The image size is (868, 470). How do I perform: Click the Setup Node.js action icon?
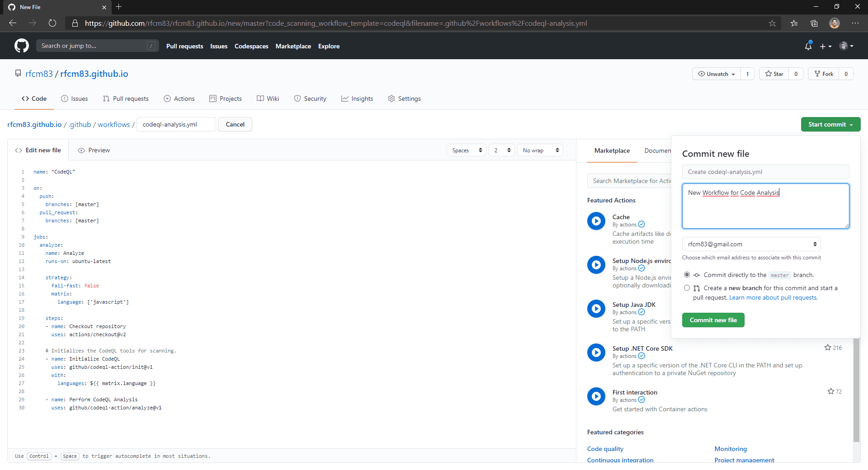point(596,265)
